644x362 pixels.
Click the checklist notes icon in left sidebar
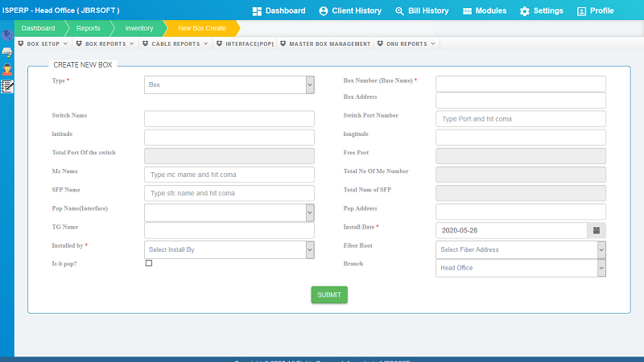point(7,86)
